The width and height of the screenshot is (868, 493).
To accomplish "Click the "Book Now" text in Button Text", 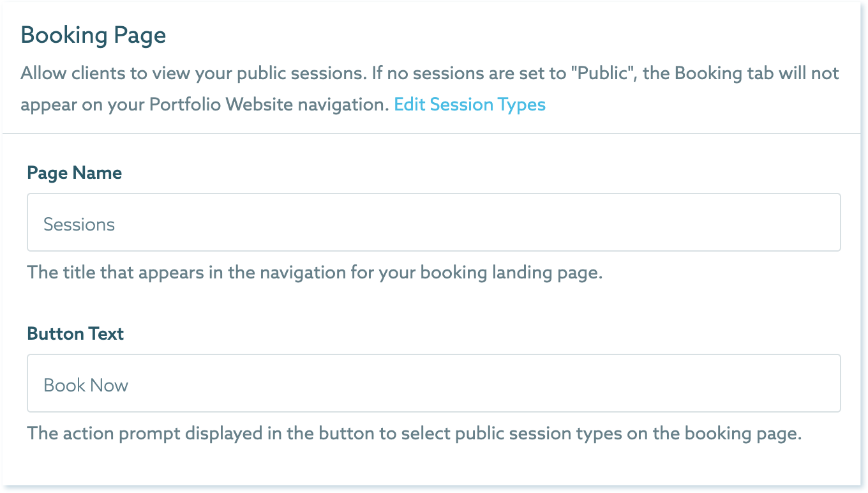I will [x=86, y=386].
